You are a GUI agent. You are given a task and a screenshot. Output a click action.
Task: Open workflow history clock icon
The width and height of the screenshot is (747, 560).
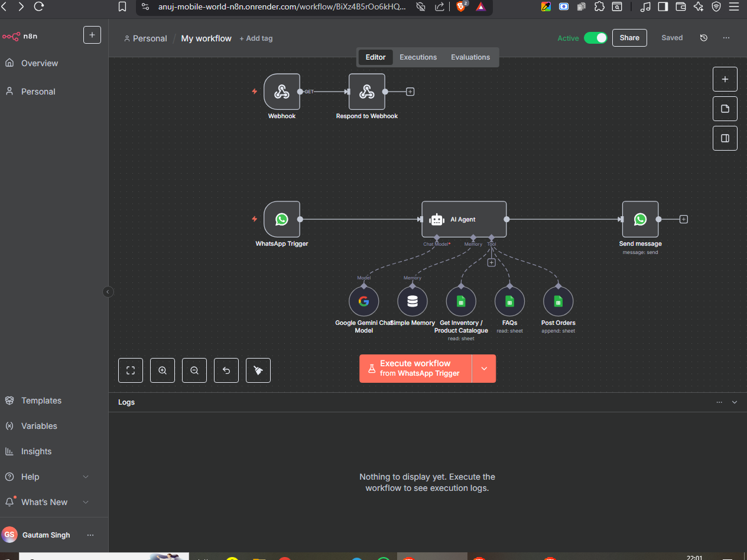click(703, 38)
